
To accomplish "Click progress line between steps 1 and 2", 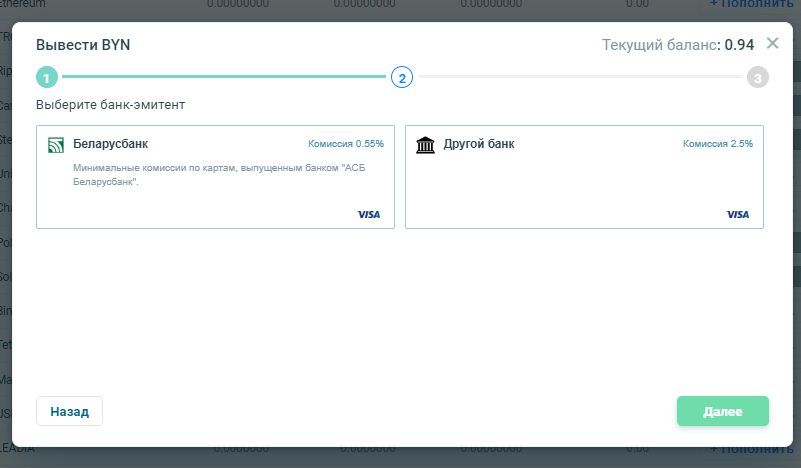I will click(224, 77).
